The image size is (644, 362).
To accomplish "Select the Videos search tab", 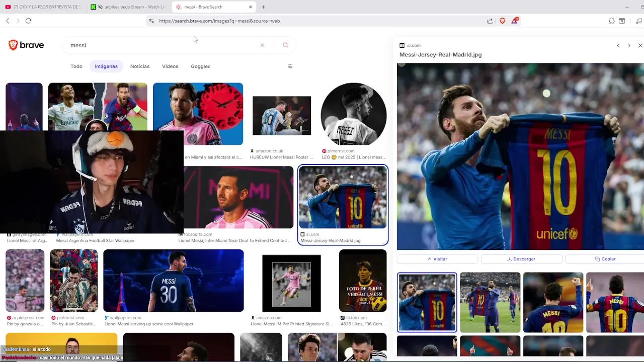I will point(170,66).
